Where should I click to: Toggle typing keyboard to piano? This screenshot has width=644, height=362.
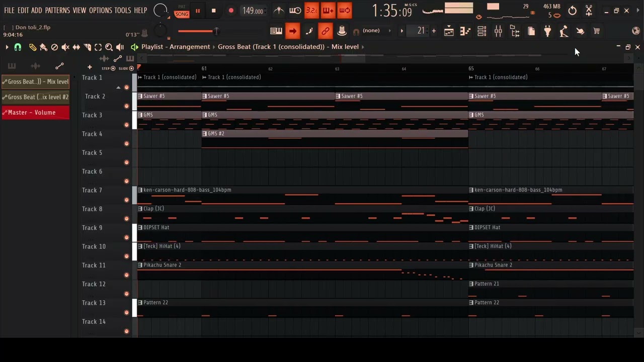click(x=276, y=31)
